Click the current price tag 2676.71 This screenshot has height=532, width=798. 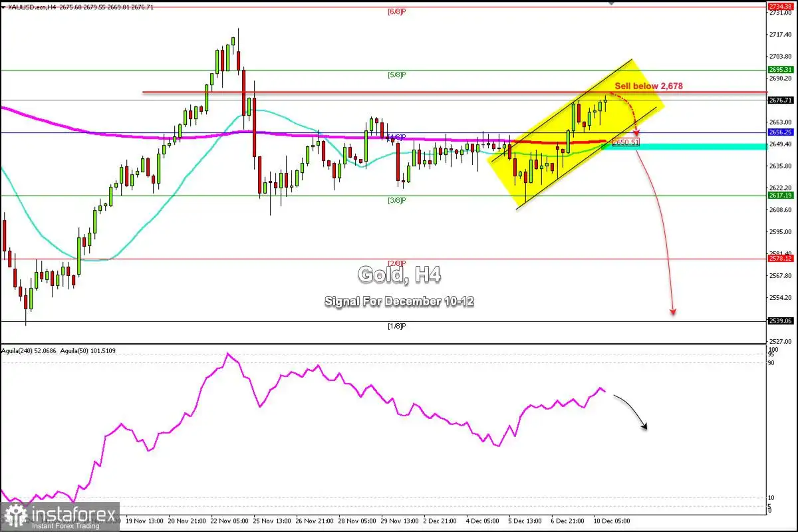779,100
